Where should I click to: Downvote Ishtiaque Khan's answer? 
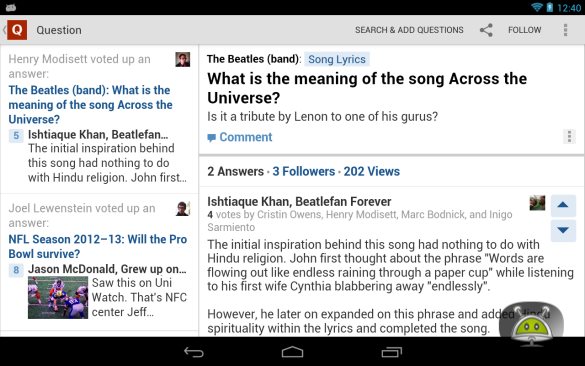click(563, 230)
